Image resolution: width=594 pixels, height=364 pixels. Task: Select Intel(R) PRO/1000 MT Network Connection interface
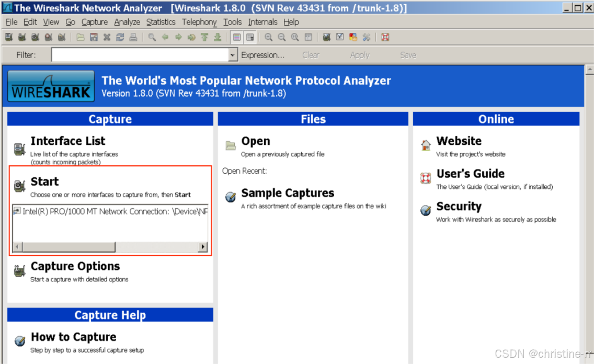[110, 211]
